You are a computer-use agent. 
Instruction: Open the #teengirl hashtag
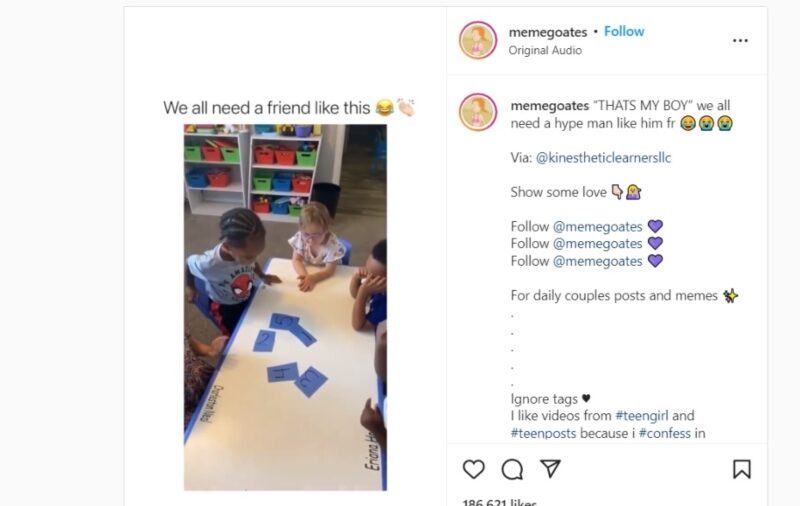[x=649, y=415]
